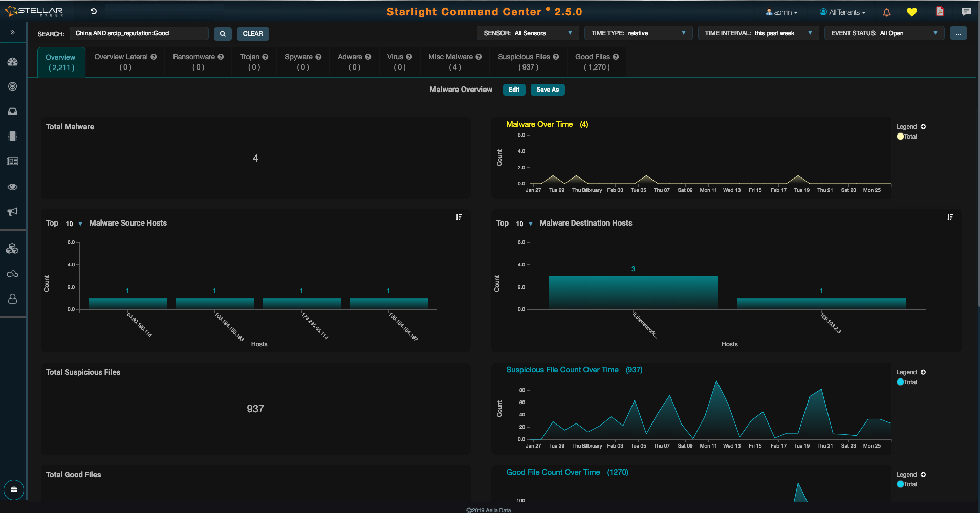Click the help icon beside Good Files tab
980x513 pixels.
point(616,57)
